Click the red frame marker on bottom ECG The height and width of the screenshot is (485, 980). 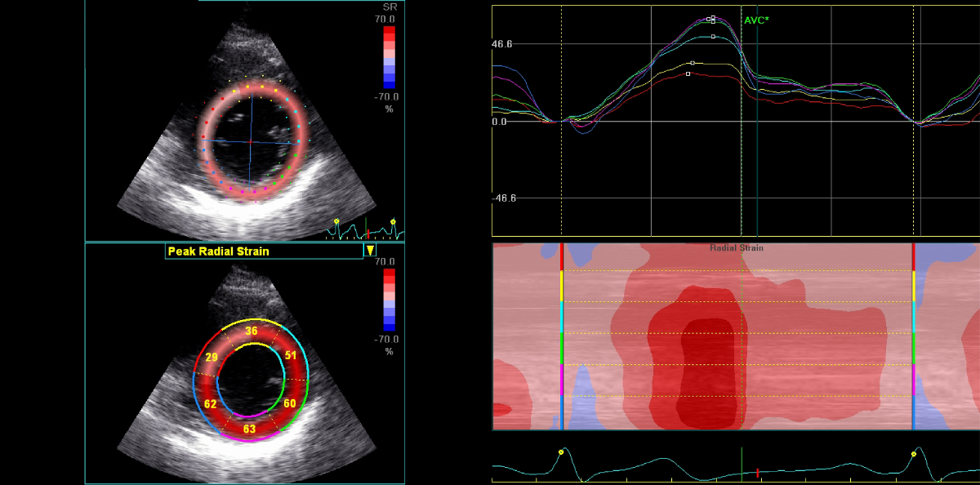pos(758,473)
